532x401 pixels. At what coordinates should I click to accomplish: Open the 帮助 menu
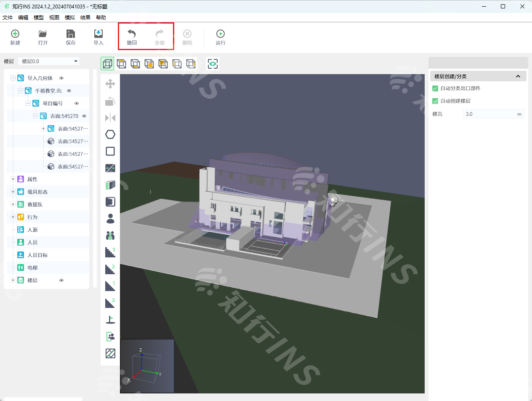[x=101, y=17]
